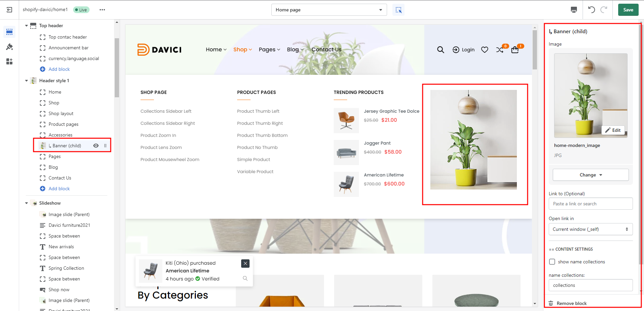644x311 pixels.
Task: Click the storefront search magnifier icon
Action: tap(440, 50)
